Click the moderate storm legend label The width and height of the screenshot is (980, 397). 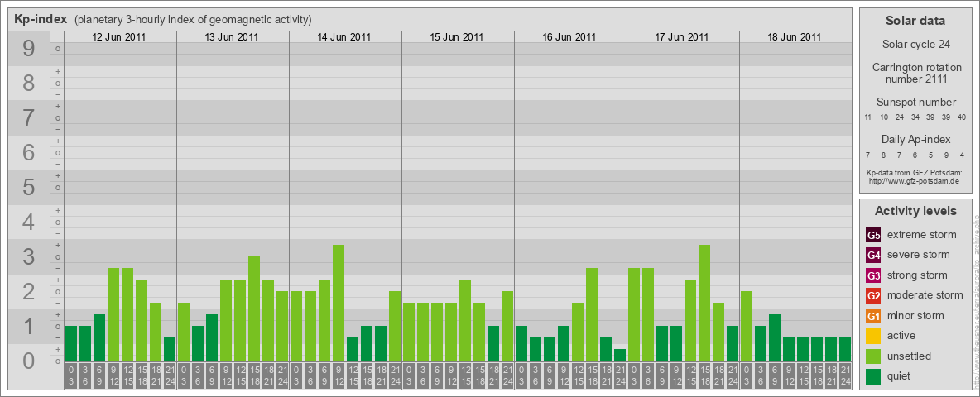925,295
